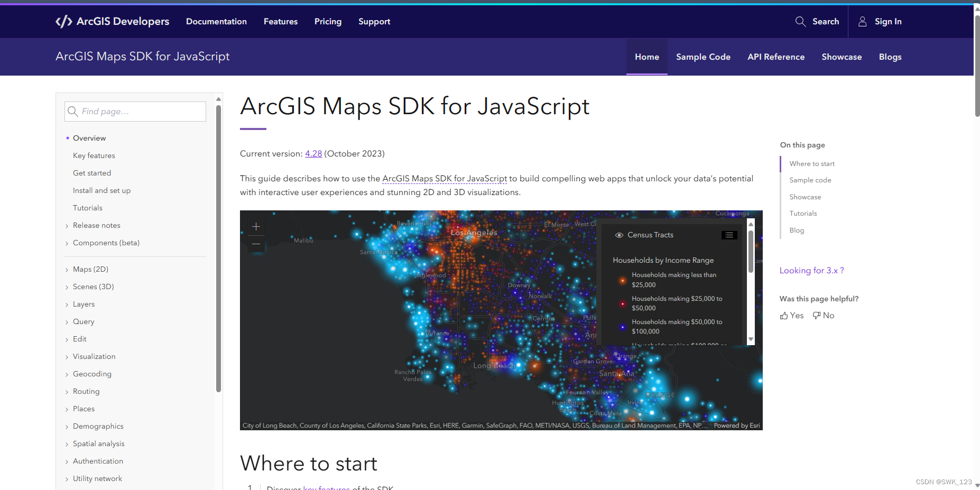980x490 pixels.
Task: Follow the ArcGIS Maps SDK for JavaScript link
Action: tap(445, 179)
